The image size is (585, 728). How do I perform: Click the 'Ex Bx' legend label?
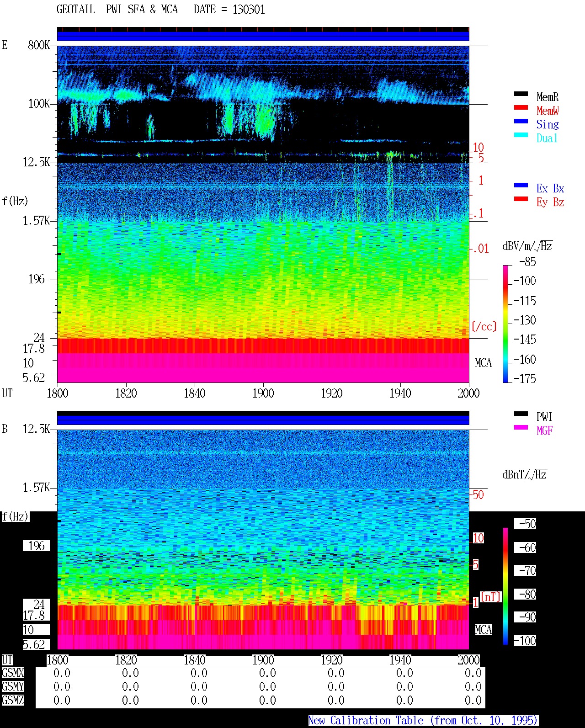(550, 188)
